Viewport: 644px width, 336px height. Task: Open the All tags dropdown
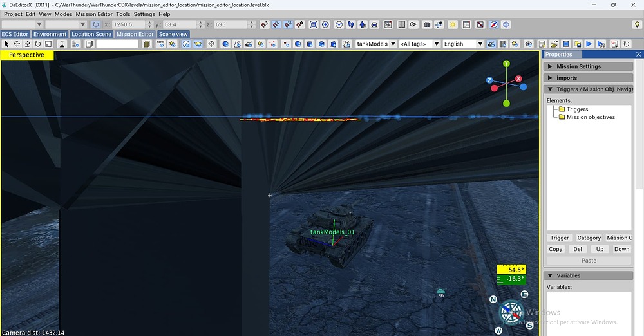click(419, 44)
